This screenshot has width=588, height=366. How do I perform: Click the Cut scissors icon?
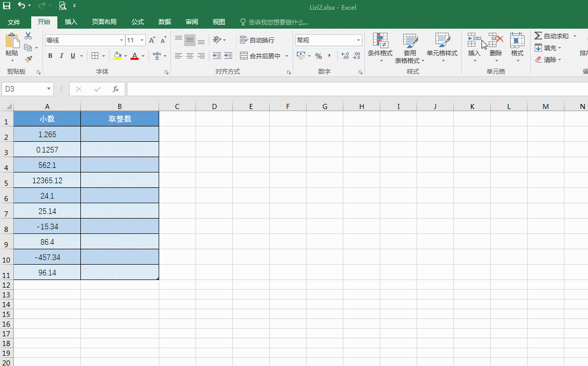coord(28,36)
